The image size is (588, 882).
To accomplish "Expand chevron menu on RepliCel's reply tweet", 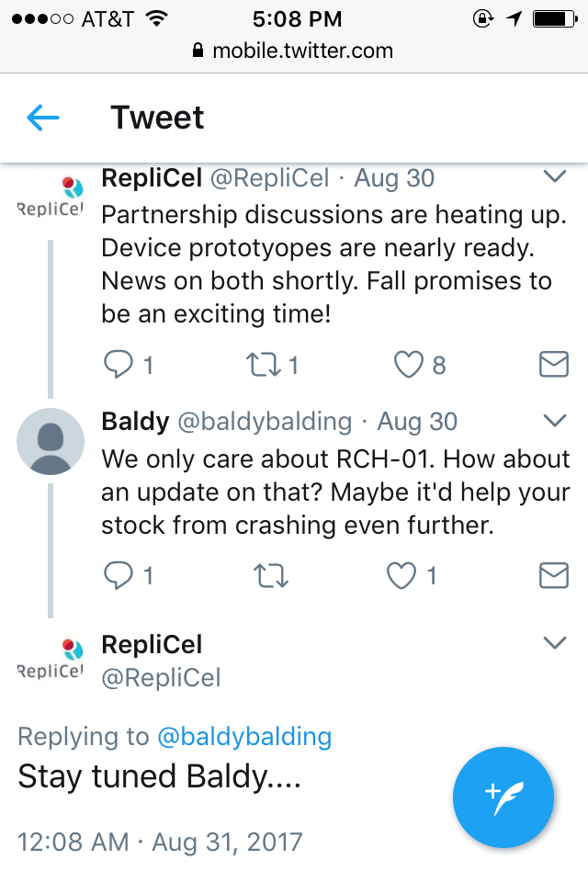I will [x=555, y=642].
